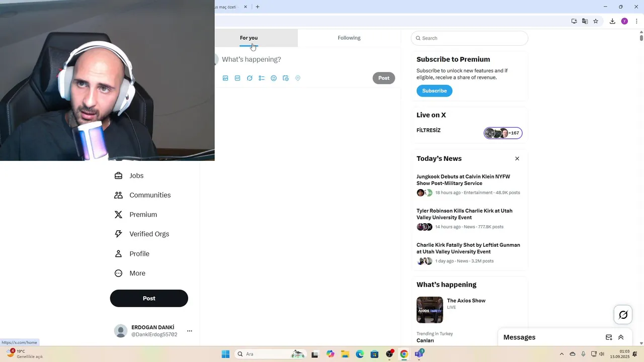Image resolution: width=644 pixels, height=362 pixels.
Task: Click the search magnifier icon
Action: coord(418,38)
